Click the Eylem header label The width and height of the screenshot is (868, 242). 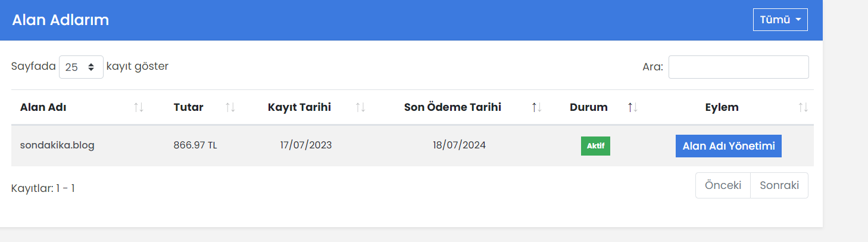(722, 107)
